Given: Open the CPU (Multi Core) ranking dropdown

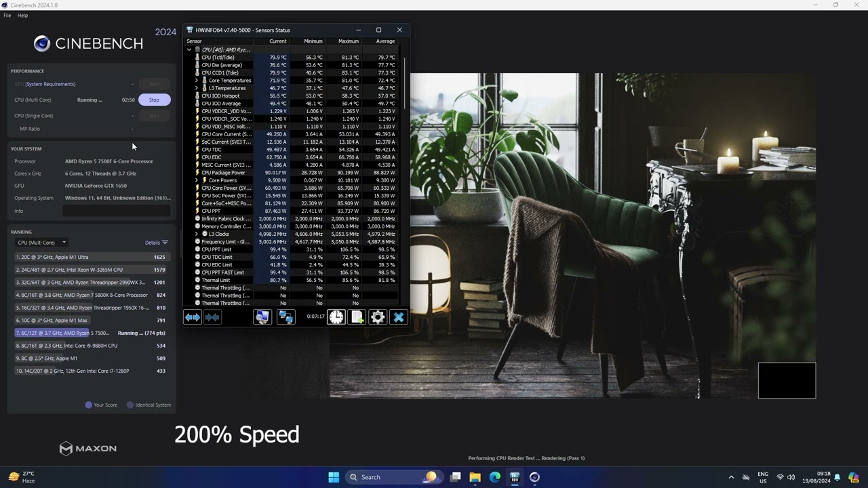Looking at the screenshot, I should click(x=42, y=243).
